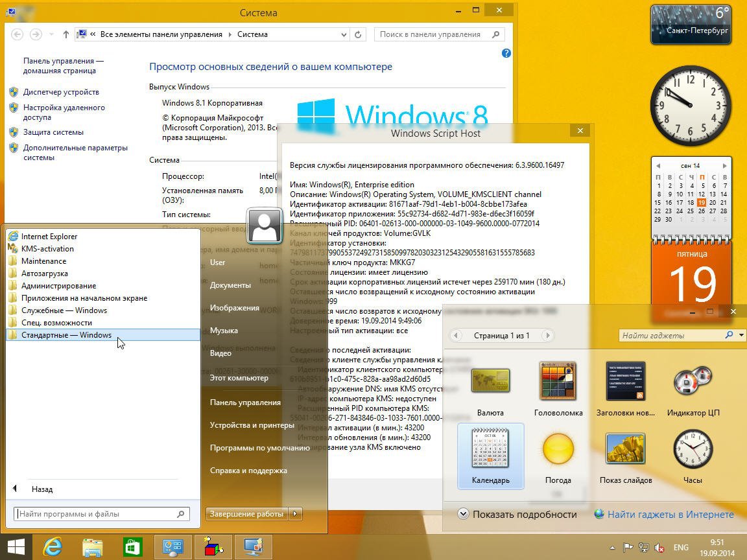Open Найти гаджеты в Интернете link

[664, 514]
